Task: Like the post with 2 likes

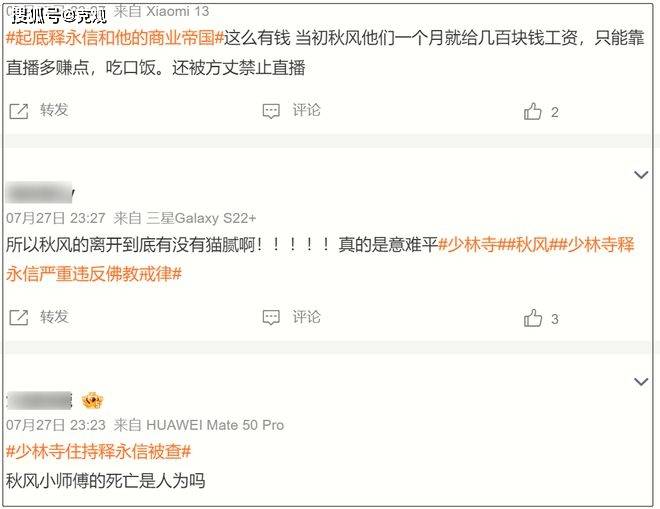Action: coord(532,111)
